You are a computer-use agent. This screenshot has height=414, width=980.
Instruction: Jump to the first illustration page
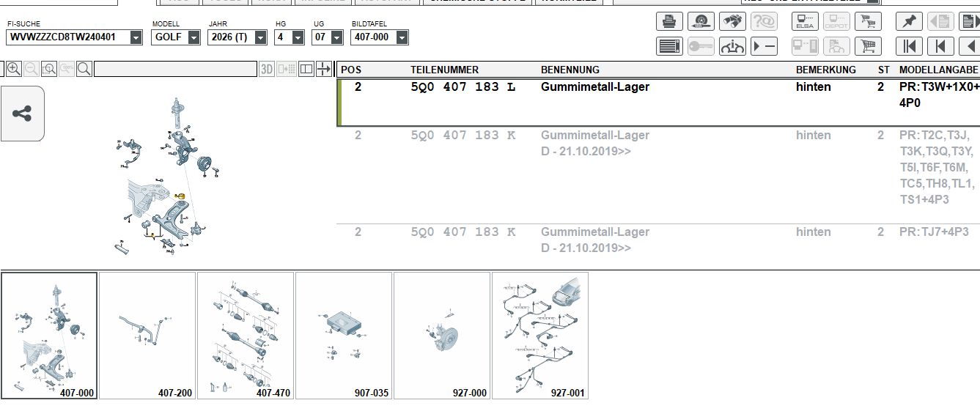(909, 46)
